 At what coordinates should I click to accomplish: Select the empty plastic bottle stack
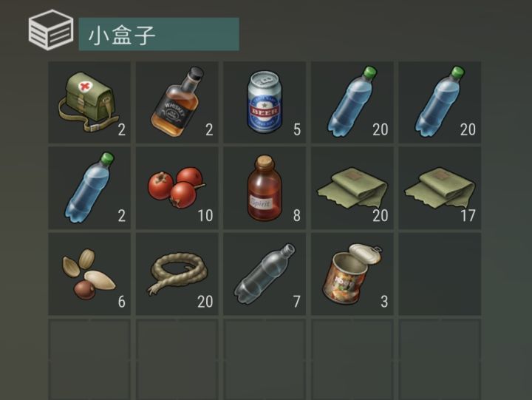tap(265, 274)
